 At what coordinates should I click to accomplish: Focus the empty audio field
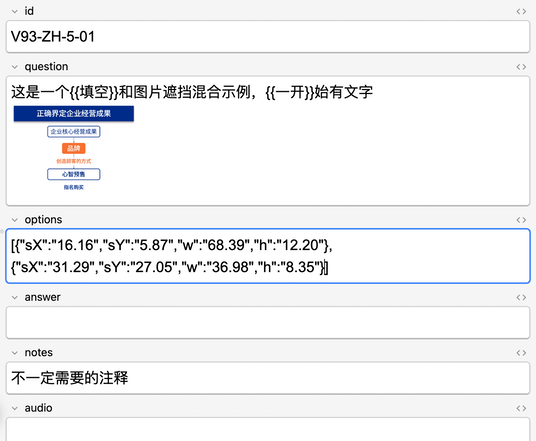pyautogui.click(x=268, y=429)
